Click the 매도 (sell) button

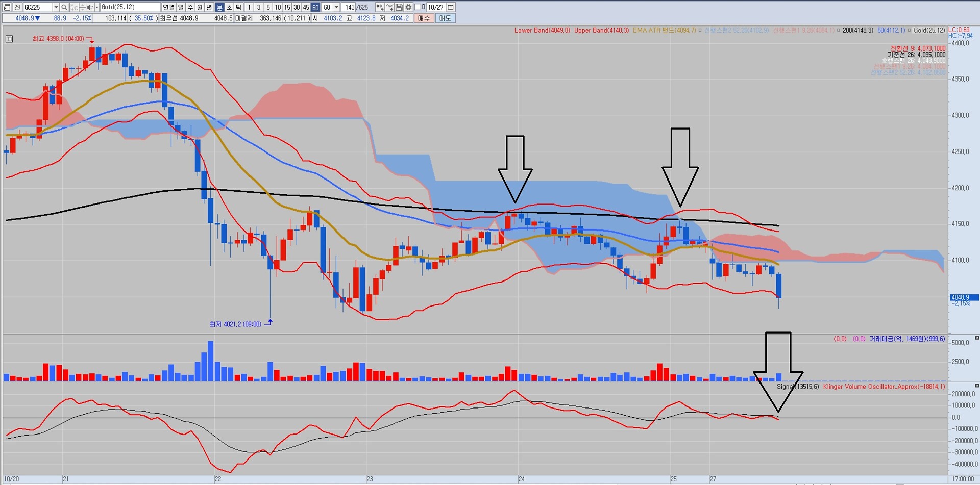click(x=445, y=18)
